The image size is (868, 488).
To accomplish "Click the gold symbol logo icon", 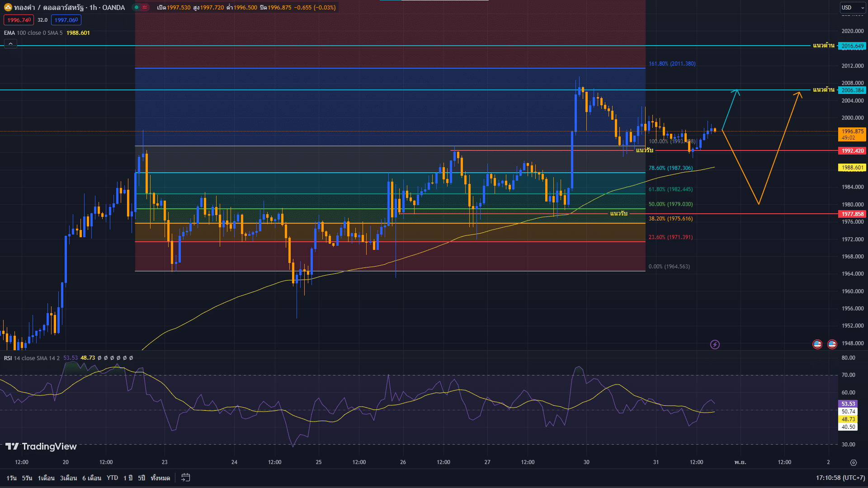I will point(8,7).
